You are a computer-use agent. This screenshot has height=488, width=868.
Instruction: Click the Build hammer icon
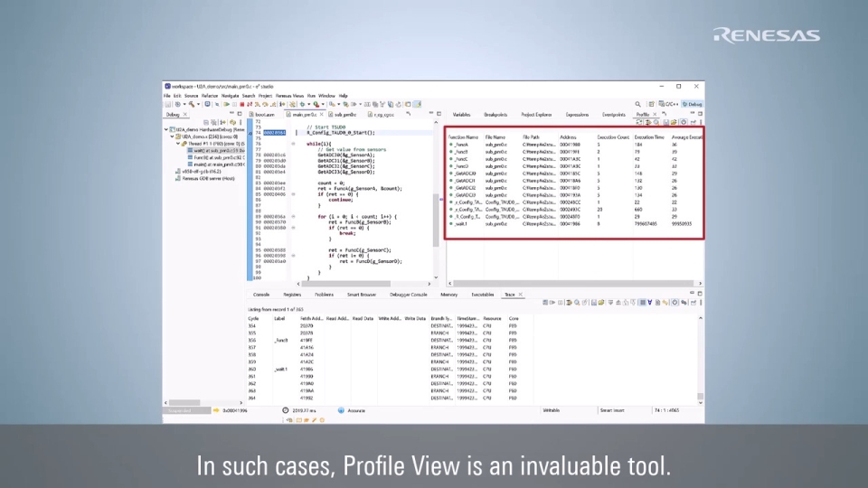point(192,104)
